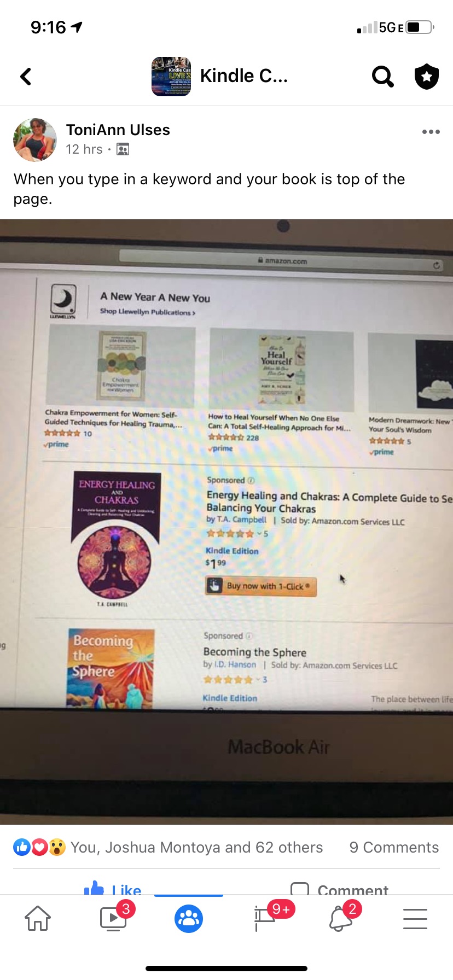Open the group search magnifier icon
The image size is (453, 980).
(x=382, y=77)
